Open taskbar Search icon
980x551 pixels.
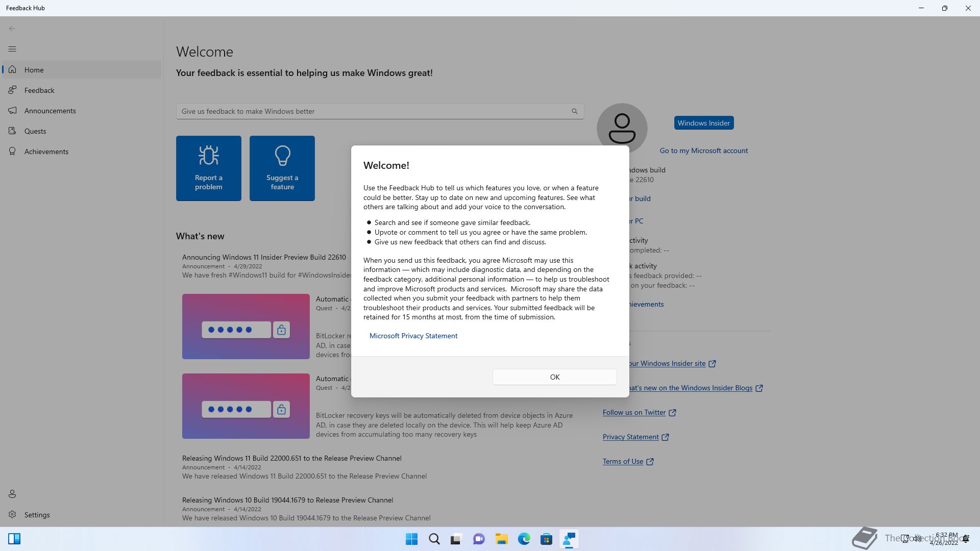coord(434,539)
